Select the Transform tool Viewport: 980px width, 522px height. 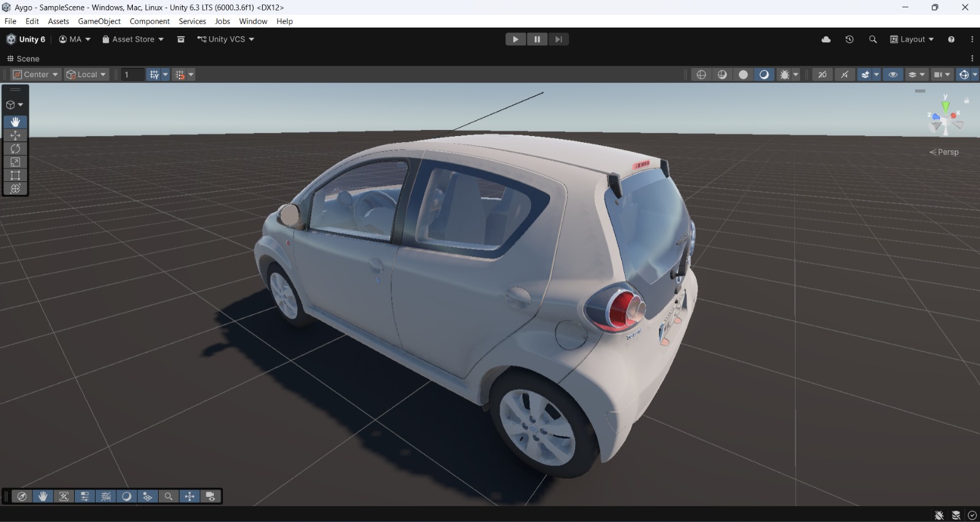15,189
